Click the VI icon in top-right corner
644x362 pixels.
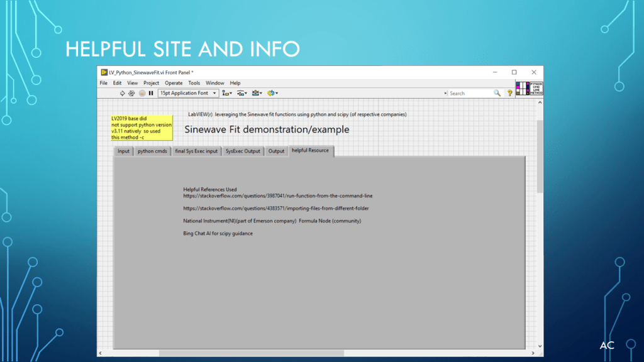536,89
